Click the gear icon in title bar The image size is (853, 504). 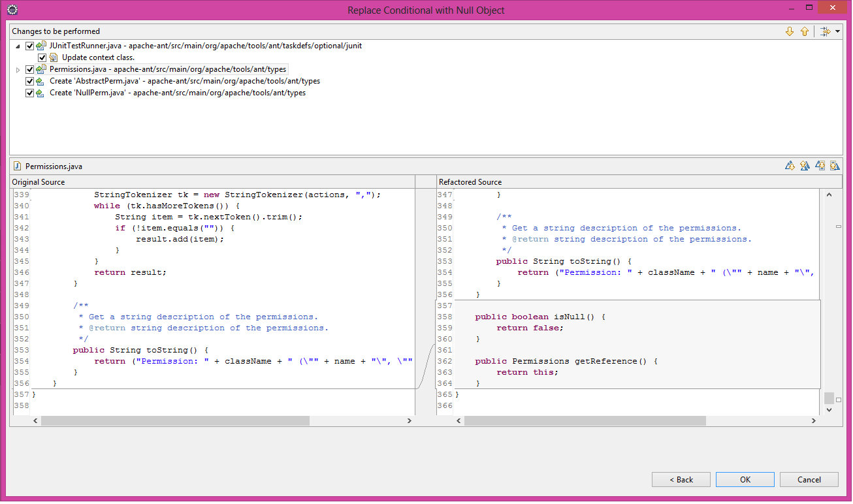(x=12, y=10)
